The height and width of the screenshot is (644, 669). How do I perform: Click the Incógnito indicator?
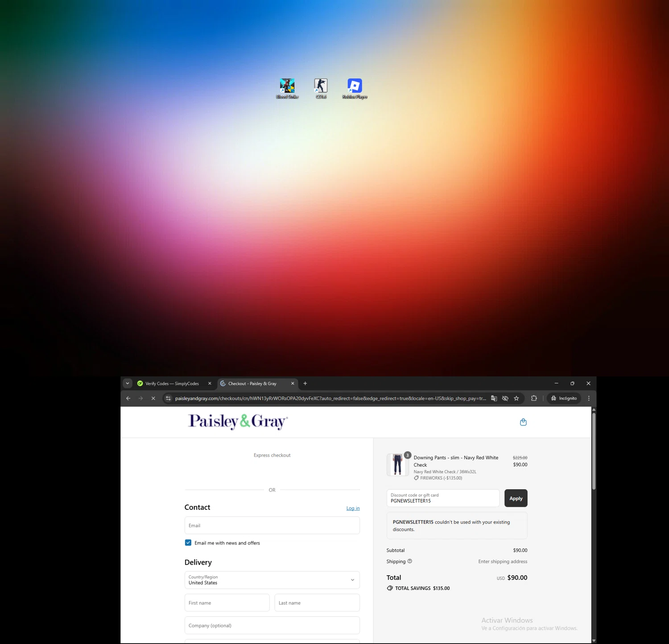[x=564, y=398]
